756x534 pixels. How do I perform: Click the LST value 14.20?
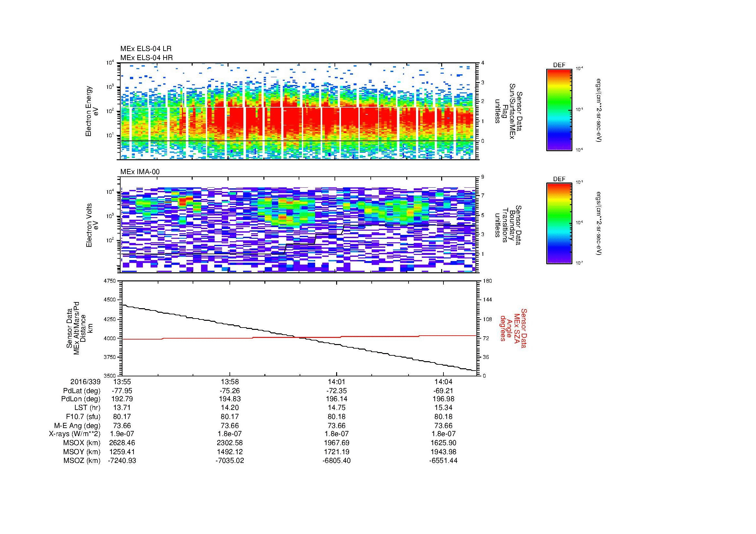pos(229,408)
